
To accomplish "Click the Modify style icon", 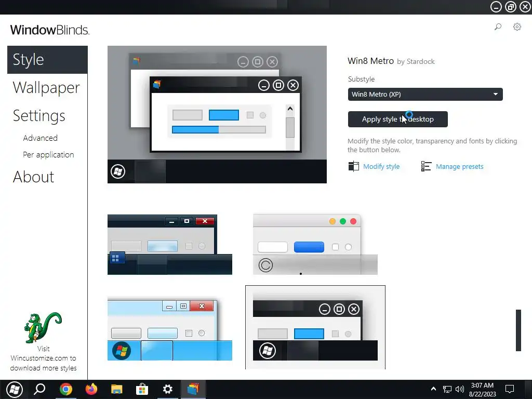I will pos(353,166).
